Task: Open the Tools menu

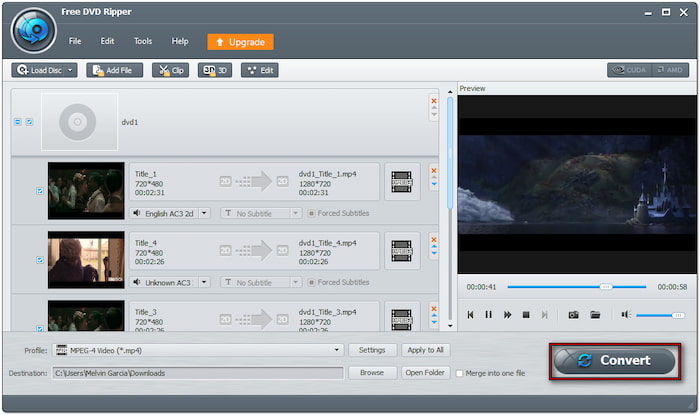Action: [x=143, y=41]
